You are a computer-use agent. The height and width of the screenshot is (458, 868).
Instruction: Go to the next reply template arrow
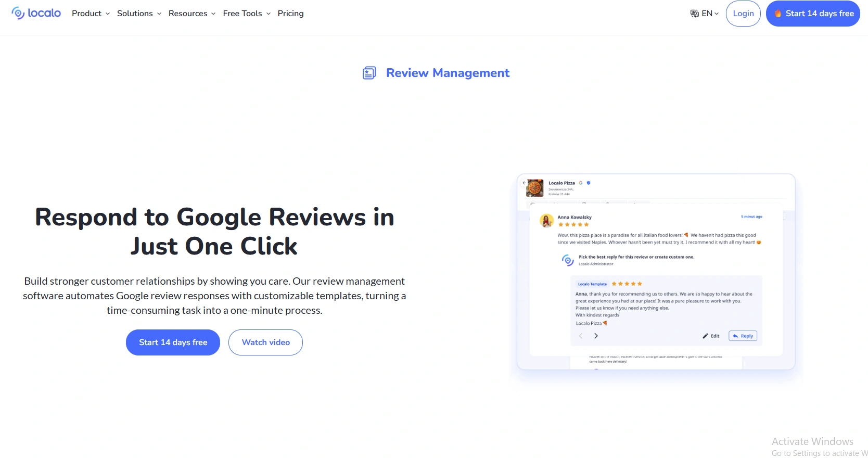point(596,336)
